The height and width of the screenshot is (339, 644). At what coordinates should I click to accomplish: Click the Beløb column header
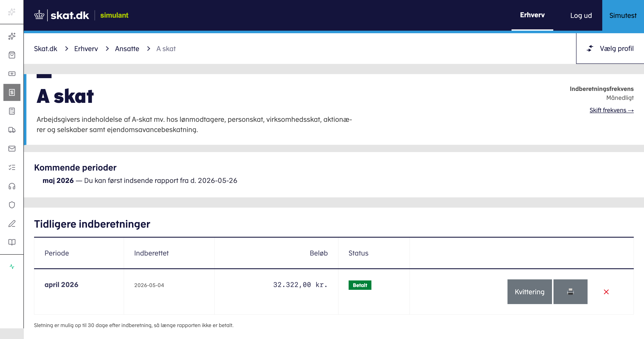(x=319, y=253)
